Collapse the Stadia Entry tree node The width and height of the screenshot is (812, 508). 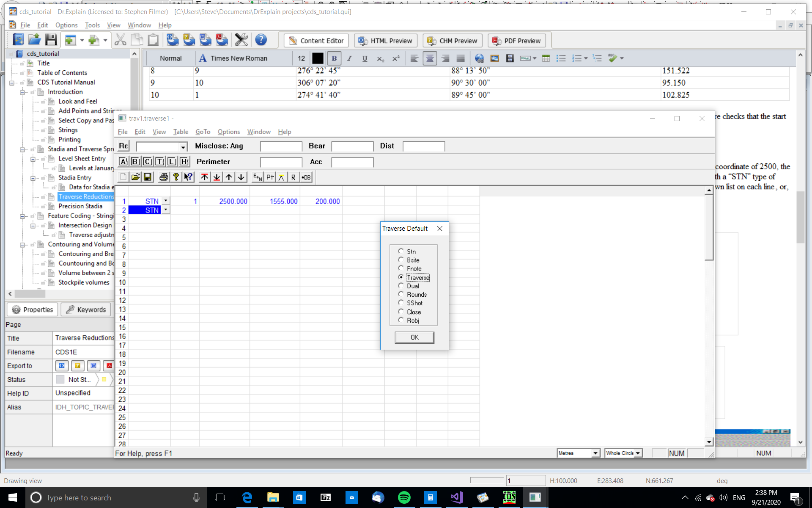(x=33, y=178)
